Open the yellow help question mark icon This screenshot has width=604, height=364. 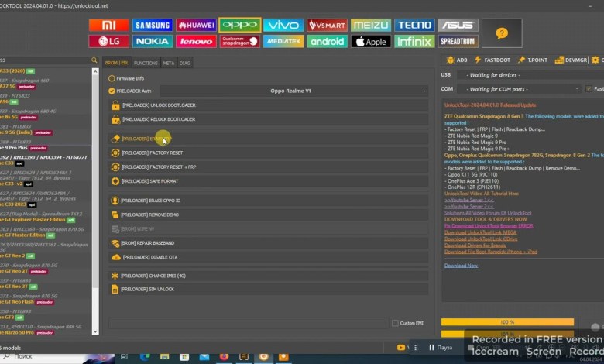pyautogui.click(x=502, y=33)
